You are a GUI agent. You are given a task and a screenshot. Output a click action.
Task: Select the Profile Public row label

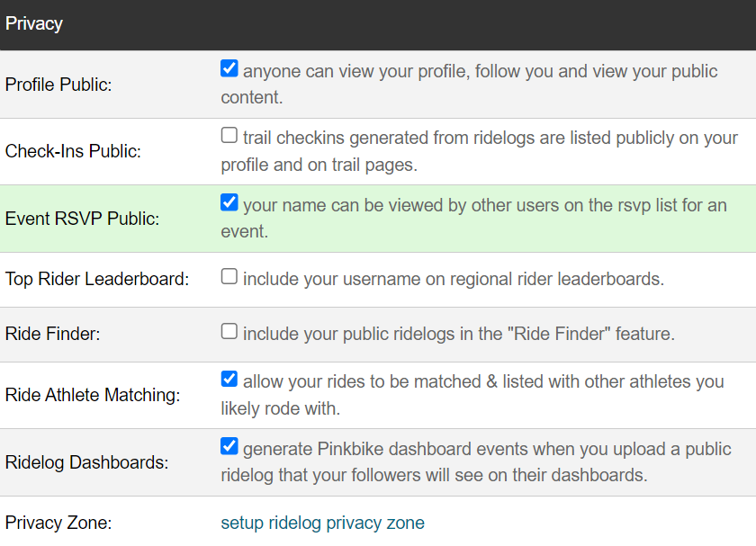point(59,85)
